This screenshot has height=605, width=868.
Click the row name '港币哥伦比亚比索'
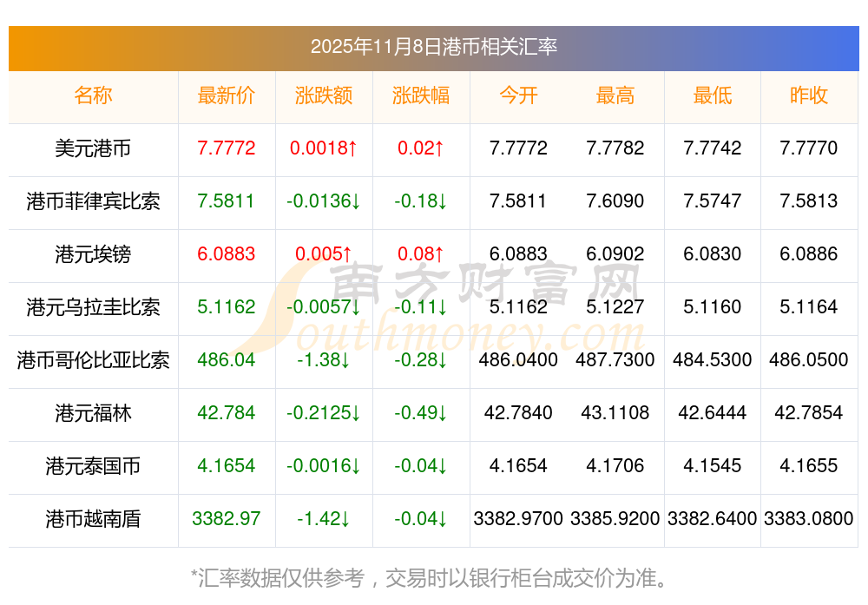[x=93, y=360]
